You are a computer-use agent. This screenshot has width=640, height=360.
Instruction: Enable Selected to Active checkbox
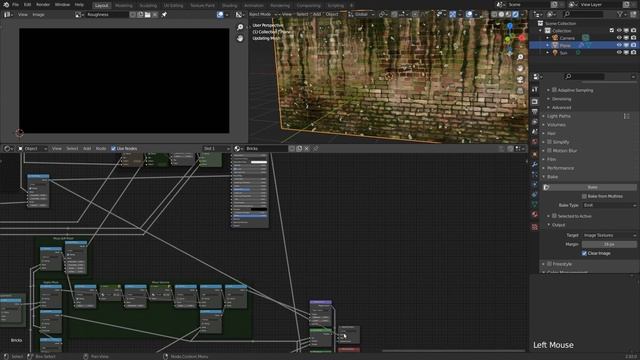(x=554, y=216)
